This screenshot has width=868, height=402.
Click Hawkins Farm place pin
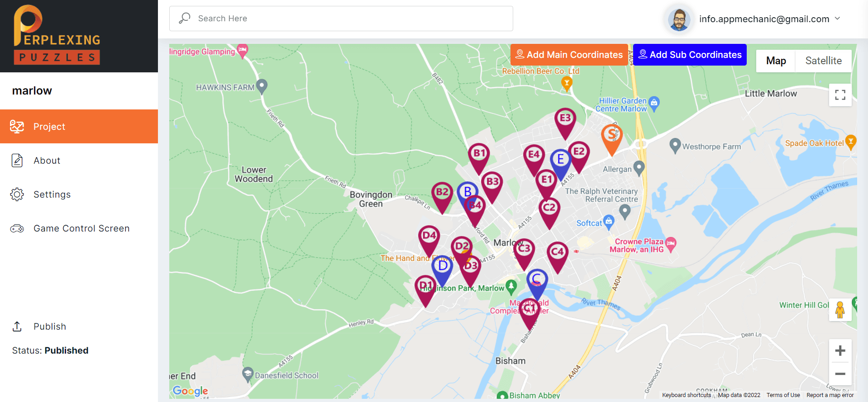pyautogui.click(x=262, y=86)
